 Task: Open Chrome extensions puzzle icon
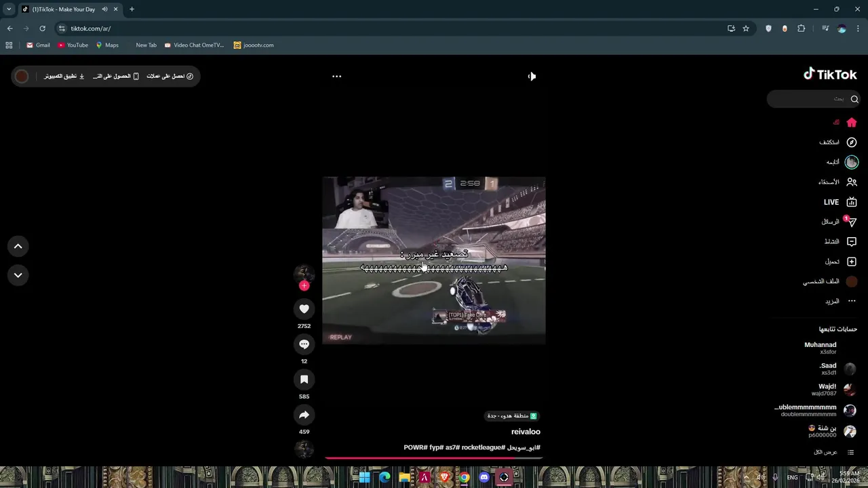click(x=802, y=28)
